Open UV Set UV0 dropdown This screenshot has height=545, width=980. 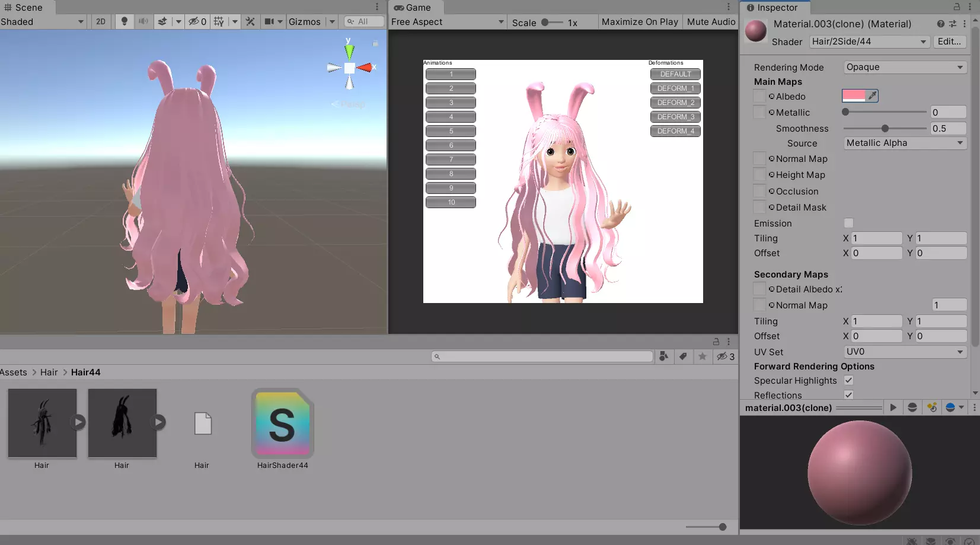coord(905,352)
